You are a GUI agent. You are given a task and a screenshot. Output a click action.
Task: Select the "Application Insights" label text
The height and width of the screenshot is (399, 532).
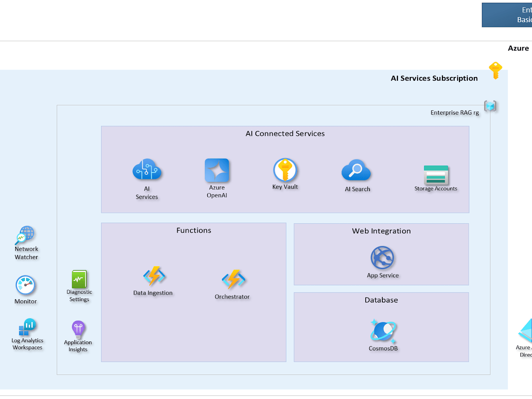pos(78,346)
